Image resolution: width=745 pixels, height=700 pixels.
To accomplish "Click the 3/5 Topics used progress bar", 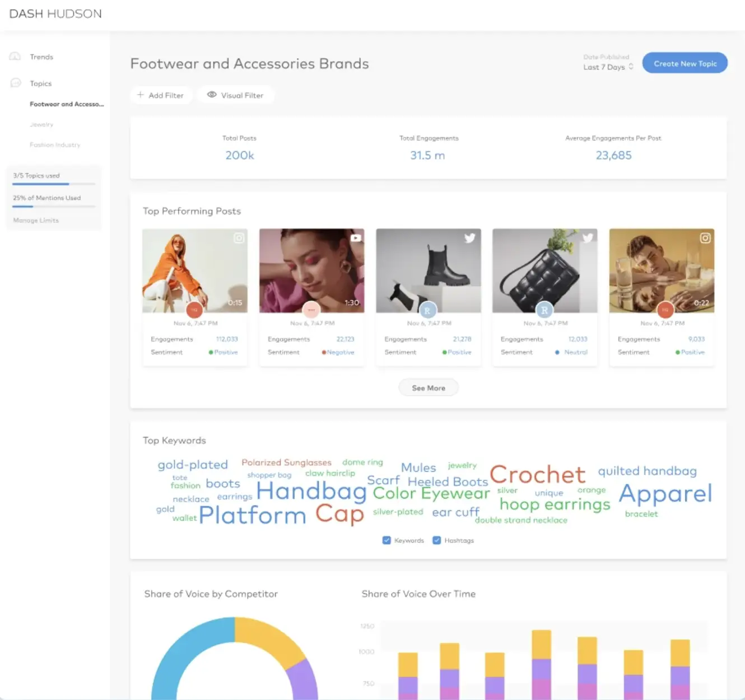I will click(54, 184).
